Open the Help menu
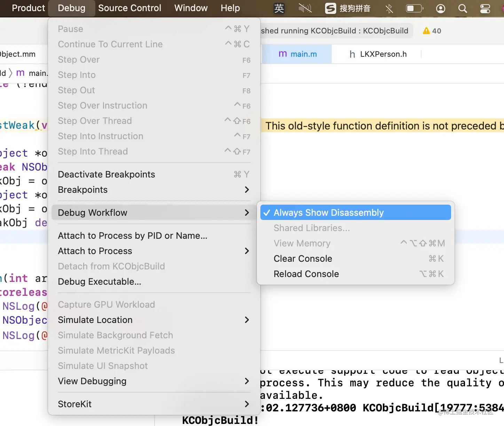 point(230,8)
